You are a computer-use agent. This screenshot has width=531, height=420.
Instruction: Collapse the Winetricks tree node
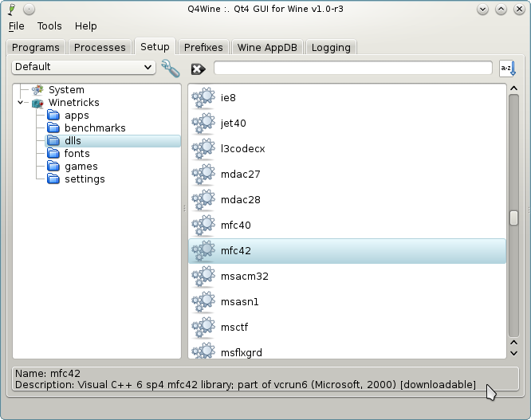(x=19, y=103)
